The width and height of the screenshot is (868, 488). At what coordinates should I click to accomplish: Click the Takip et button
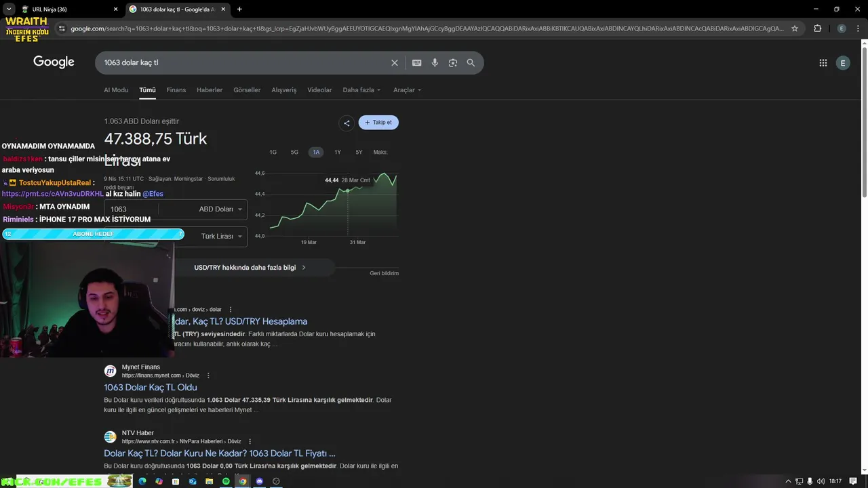378,123
